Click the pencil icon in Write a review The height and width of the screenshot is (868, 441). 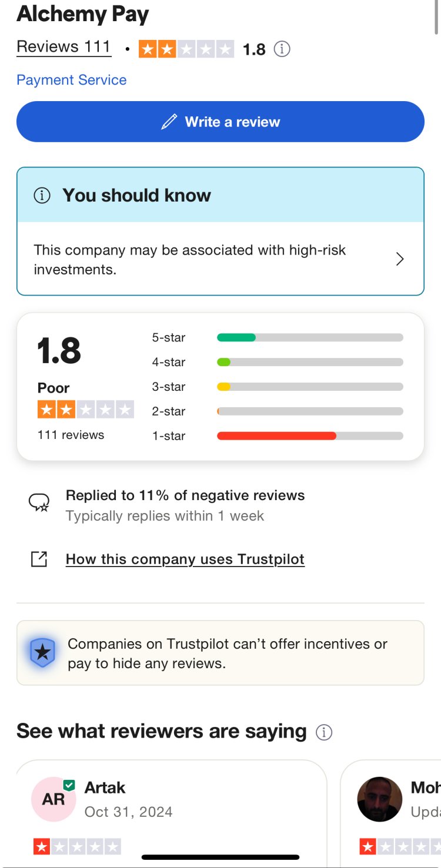point(169,122)
